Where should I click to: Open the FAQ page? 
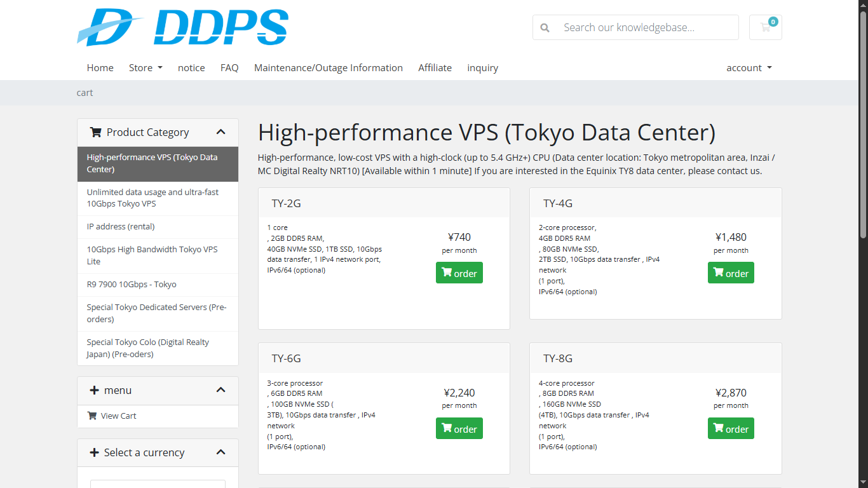pyautogui.click(x=229, y=68)
